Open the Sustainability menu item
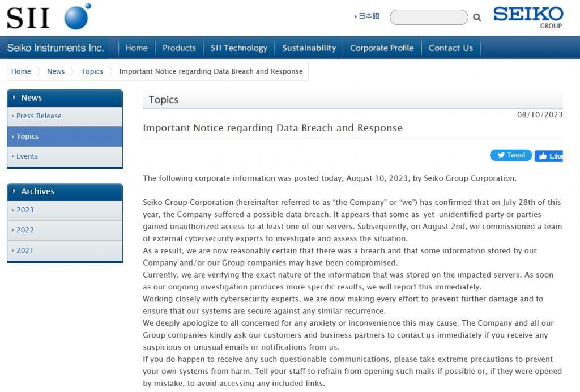The image size is (580, 392). click(x=309, y=48)
